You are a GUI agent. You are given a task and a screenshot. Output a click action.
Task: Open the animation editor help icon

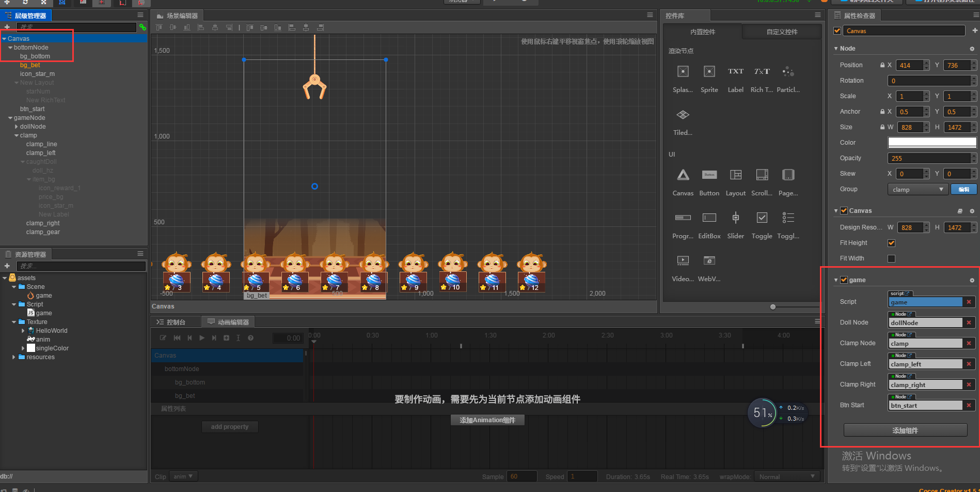coord(250,338)
